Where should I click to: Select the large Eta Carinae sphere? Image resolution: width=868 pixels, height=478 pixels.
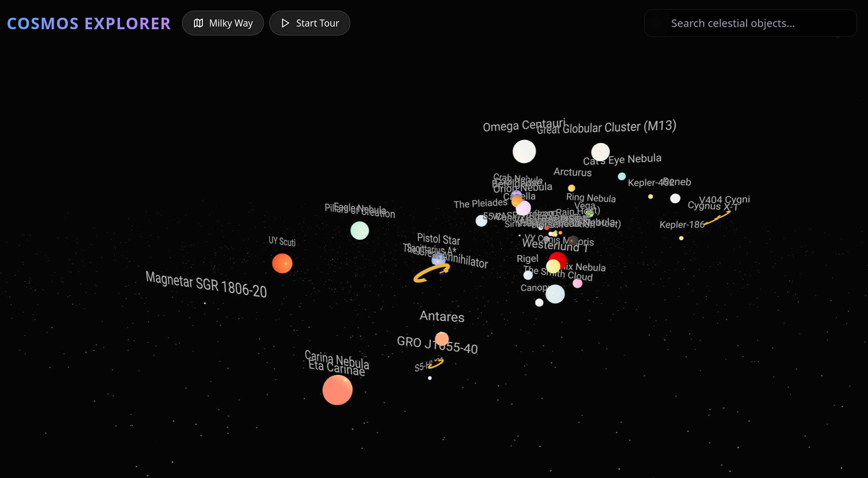pyautogui.click(x=337, y=390)
